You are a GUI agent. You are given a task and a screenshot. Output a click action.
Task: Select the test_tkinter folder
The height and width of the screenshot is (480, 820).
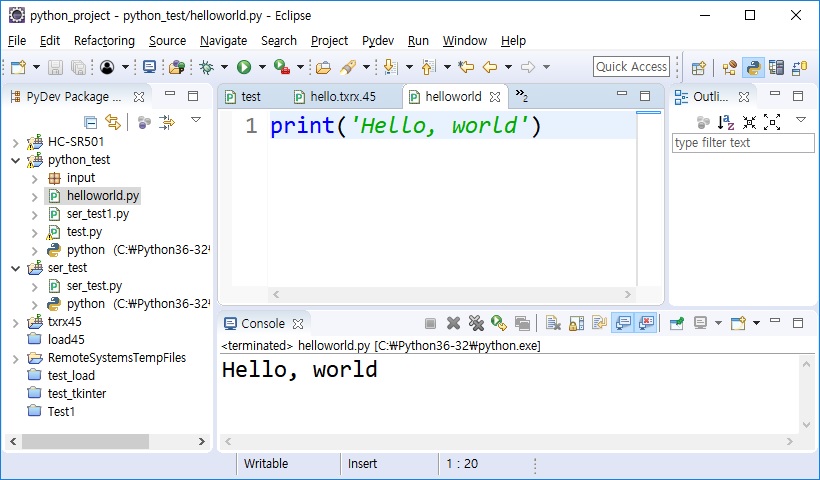coord(77,394)
